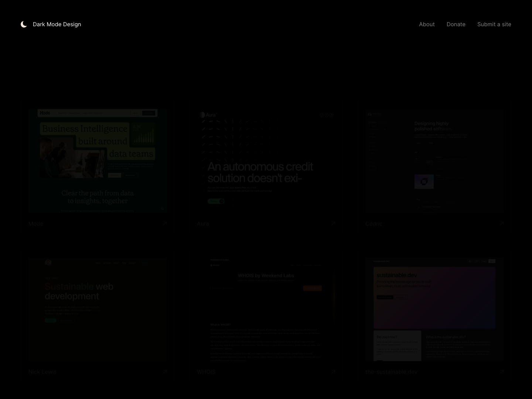532x399 pixels.
Task: Select Customer Stories in Mode's navigation bar
Action: coord(74,113)
